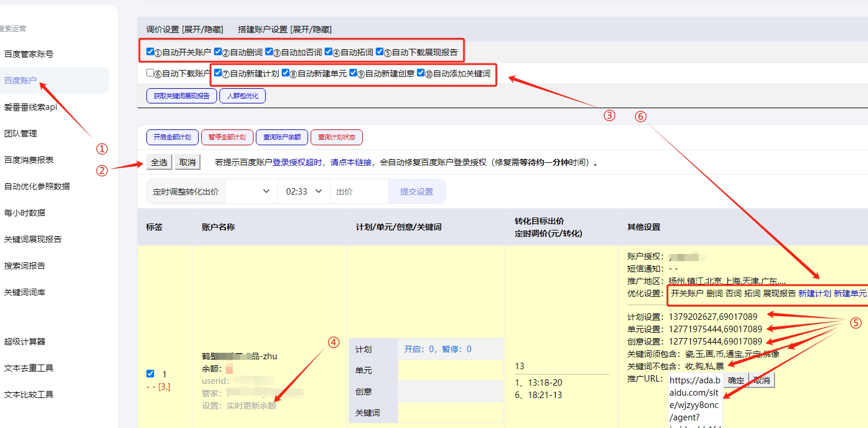Click the 获取关键词展现报告 button
Viewport: 868px width, 428px height.
click(182, 96)
